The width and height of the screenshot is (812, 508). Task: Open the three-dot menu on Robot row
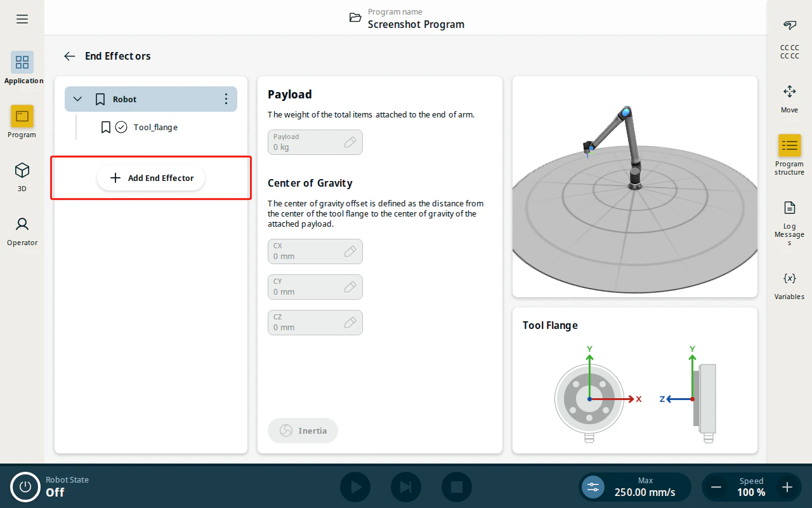pyautogui.click(x=226, y=99)
